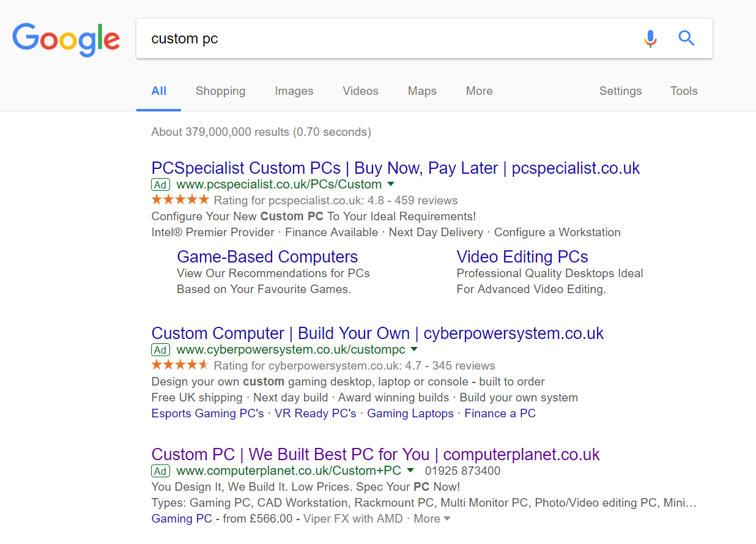Viewport: 756px width, 544px height.
Task: Click Rating for cyberpowersystem.co.uk 4.7 text
Action: [355, 365]
